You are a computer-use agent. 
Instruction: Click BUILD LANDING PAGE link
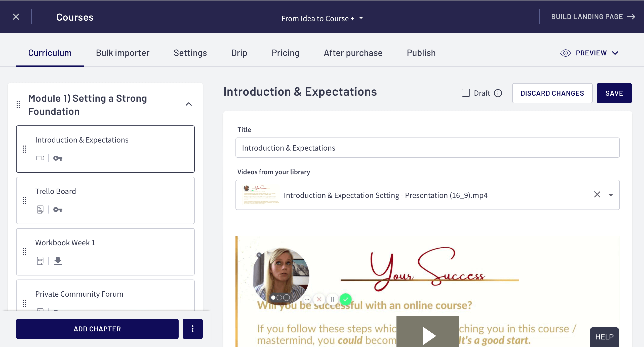tap(593, 17)
